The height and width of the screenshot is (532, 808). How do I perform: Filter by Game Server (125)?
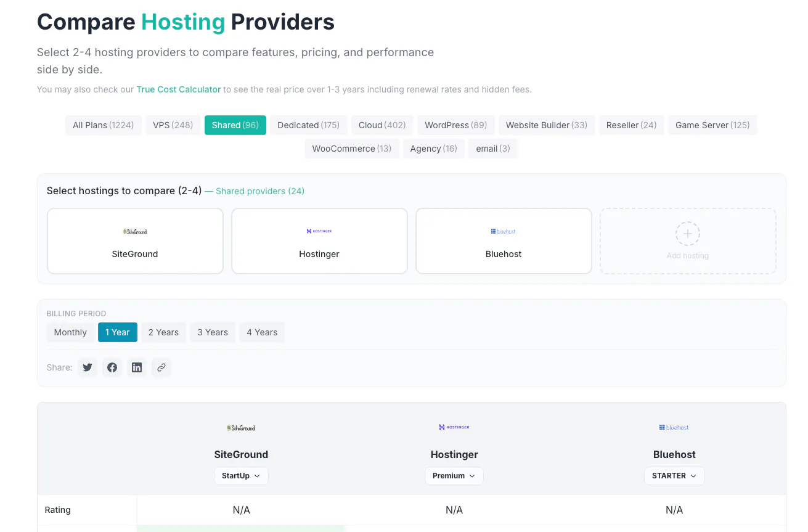[x=712, y=125]
